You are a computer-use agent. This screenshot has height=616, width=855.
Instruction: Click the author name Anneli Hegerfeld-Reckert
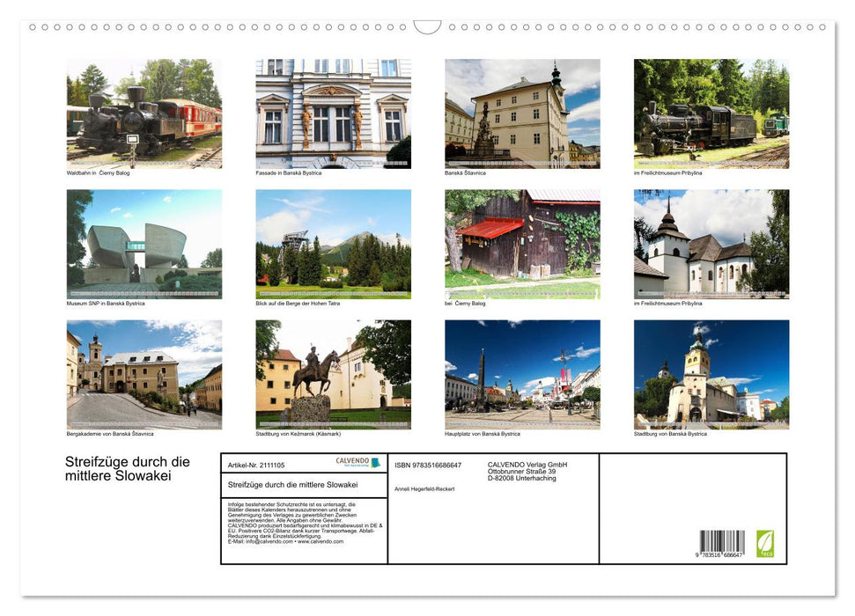tap(424, 488)
